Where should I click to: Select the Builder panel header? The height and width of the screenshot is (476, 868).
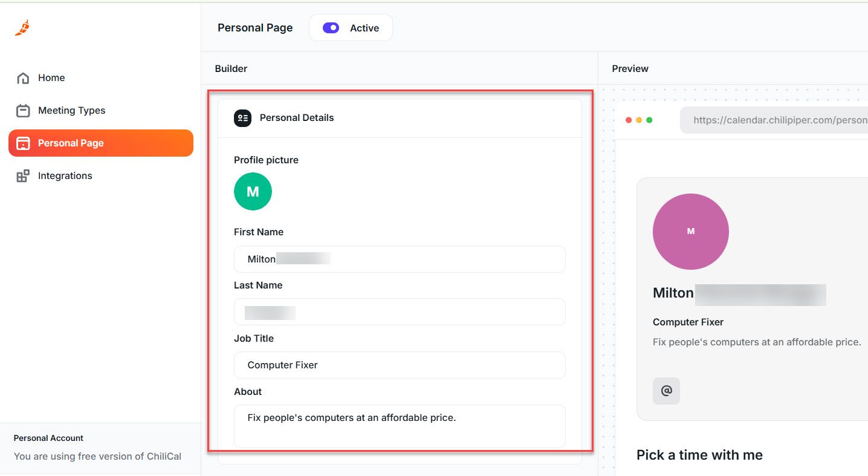click(x=230, y=68)
